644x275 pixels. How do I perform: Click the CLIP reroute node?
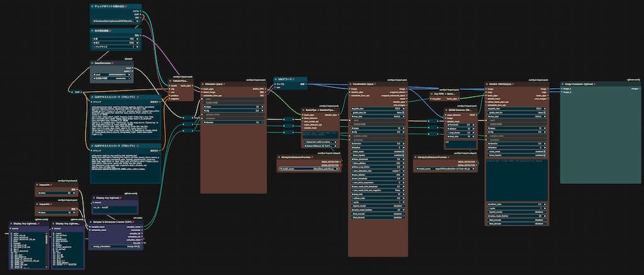(76, 92)
